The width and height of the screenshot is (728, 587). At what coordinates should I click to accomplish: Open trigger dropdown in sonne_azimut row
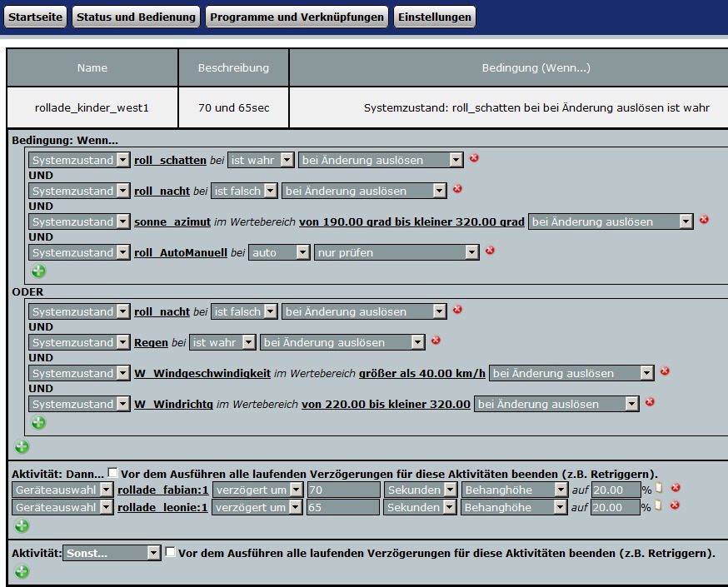[611, 221]
